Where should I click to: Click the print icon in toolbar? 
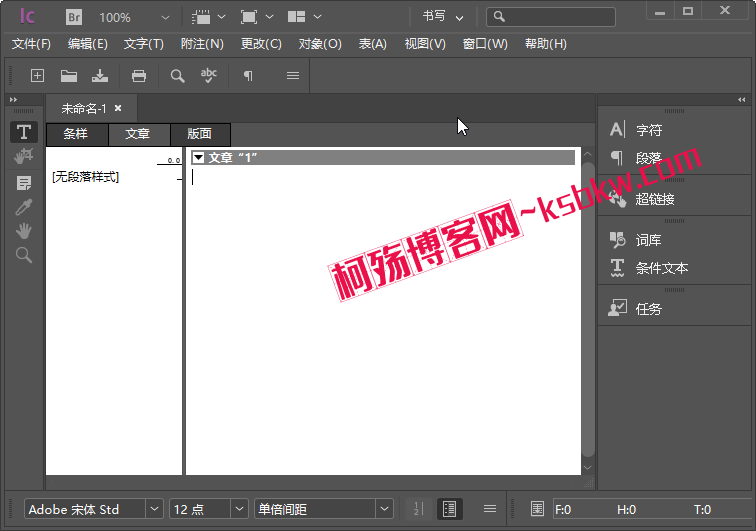[139, 76]
